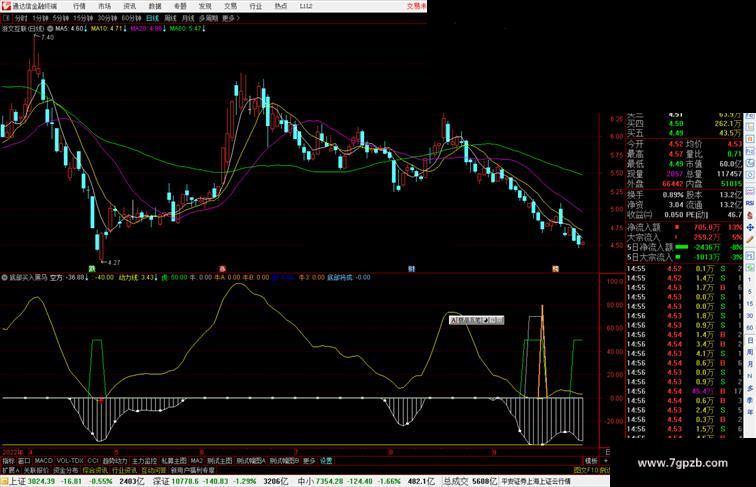Click the round icon beside stock name
The height and width of the screenshot is (487, 756).
tap(50, 29)
